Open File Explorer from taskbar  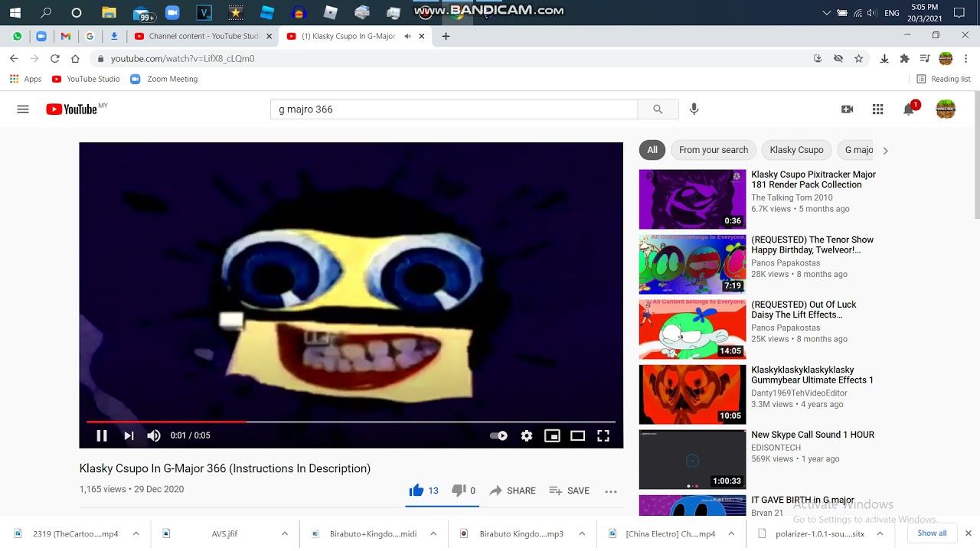(x=109, y=12)
